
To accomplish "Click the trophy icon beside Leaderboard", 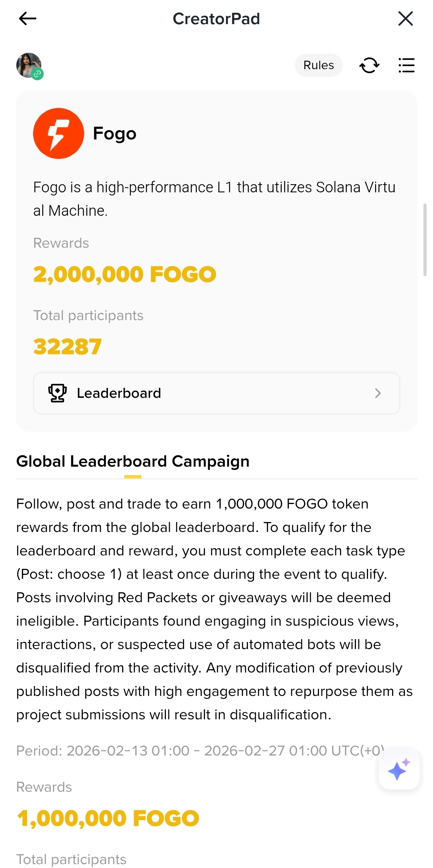I will tap(57, 393).
